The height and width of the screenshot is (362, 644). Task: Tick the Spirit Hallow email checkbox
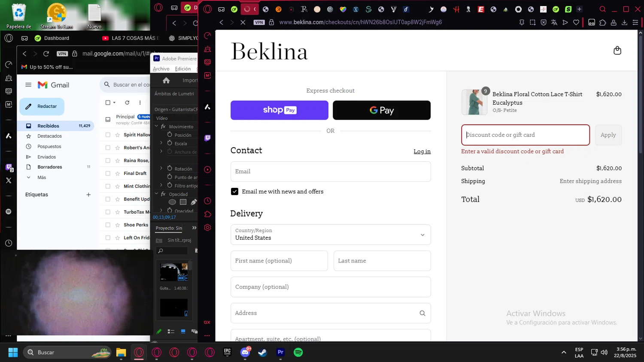coord(108,135)
